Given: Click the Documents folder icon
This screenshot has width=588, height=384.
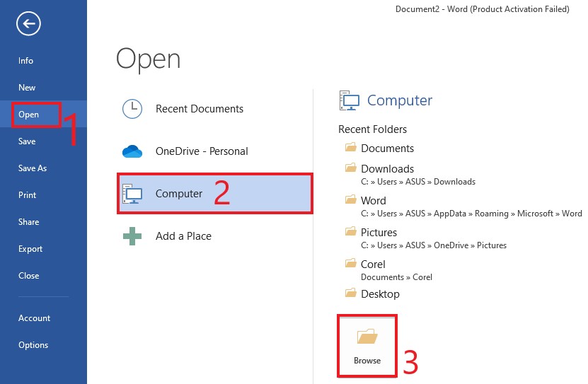Looking at the screenshot, I should 350,149.
